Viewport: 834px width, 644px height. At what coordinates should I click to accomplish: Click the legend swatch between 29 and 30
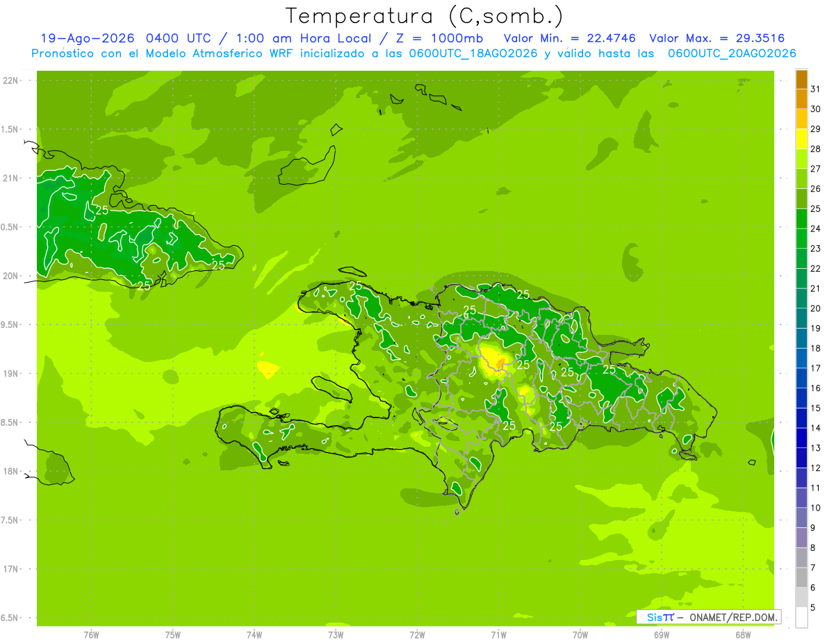801,118
